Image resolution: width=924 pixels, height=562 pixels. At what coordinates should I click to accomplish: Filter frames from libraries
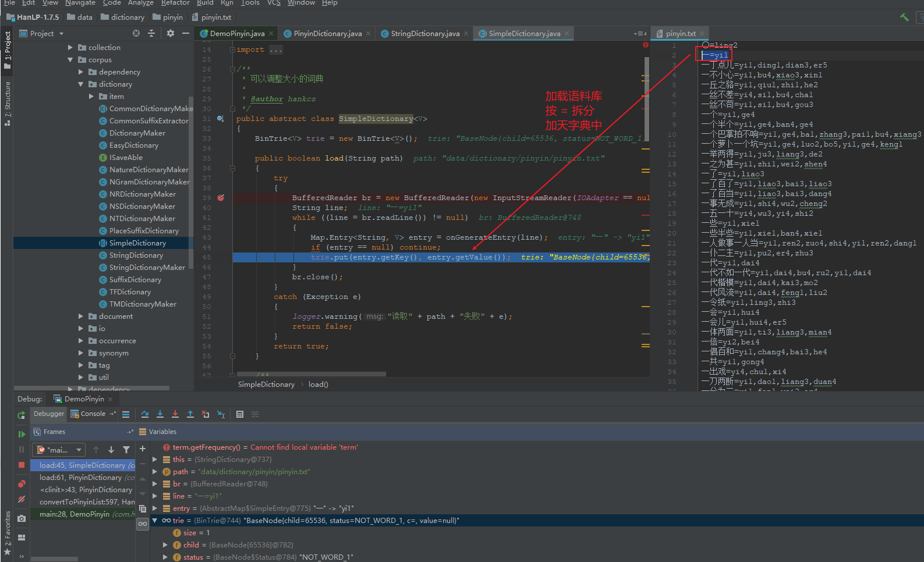(x=126, y=450)
